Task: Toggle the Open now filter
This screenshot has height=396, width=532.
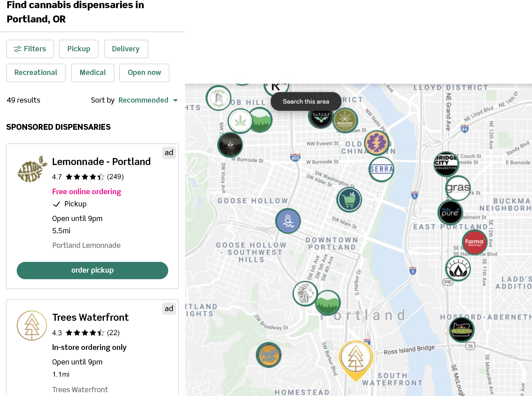Action: tap(144, 73)
